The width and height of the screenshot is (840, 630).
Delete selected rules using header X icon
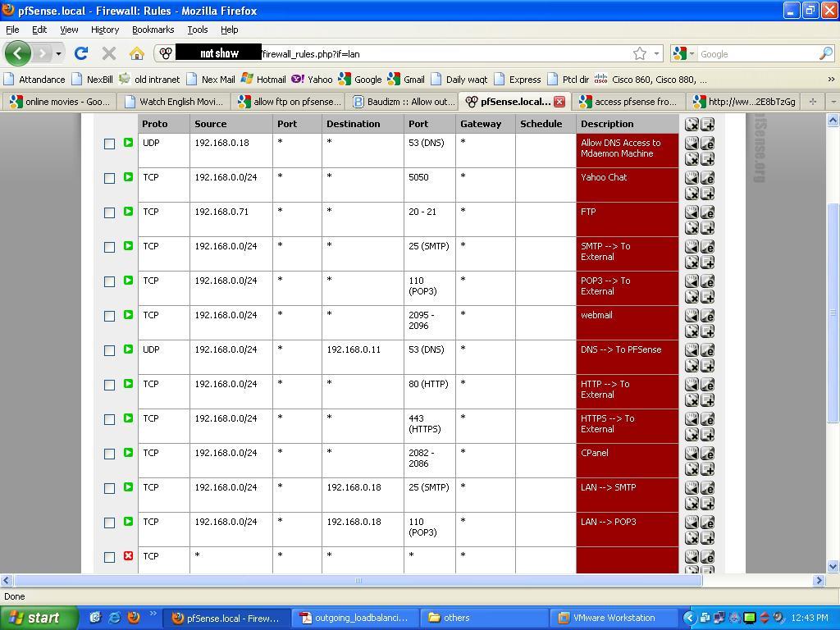pos(692,125)
